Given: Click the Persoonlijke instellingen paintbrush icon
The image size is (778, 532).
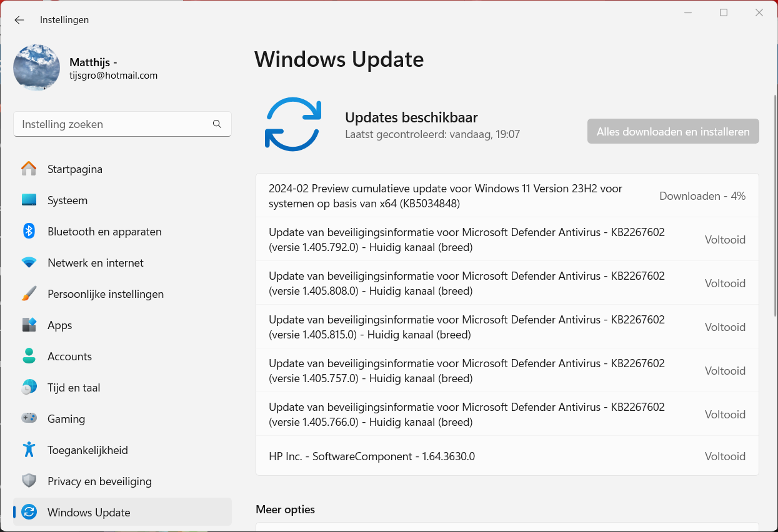Looking at the screenshot, I should [x=29, y=294].
